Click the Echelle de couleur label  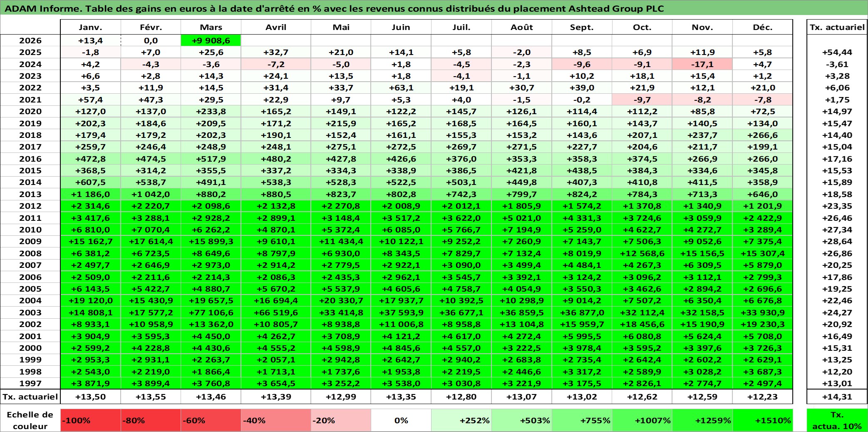pos(30,420)
